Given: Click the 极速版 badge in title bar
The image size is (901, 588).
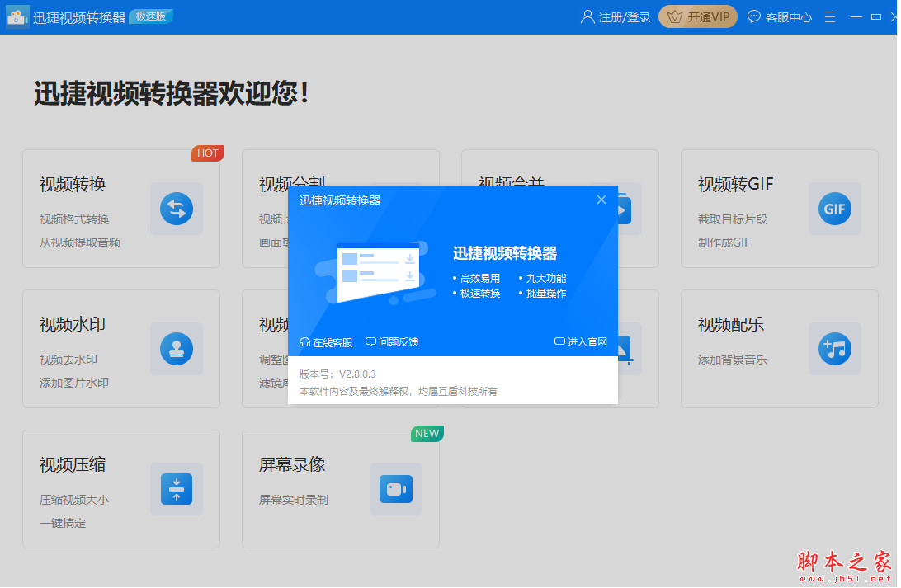Looking at the screenshot, I should click(x=151, y=16).
